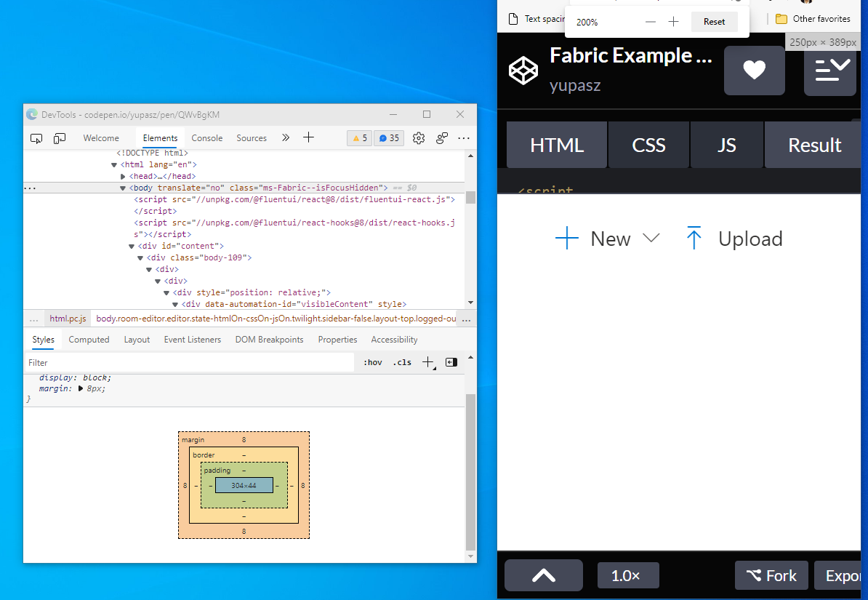Select the inspect element tool in DevTools
The height and width of the screenshot is (600, 868).
click(36, 137)
